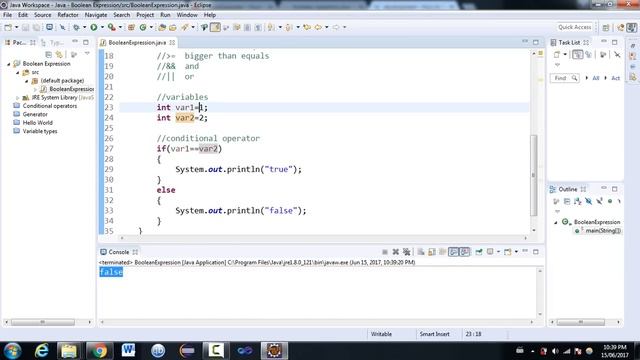Screen dimensions: 640x360
Task: Click Remove Launch icon in the Console toolbar
Action: (x=396, y=252)
